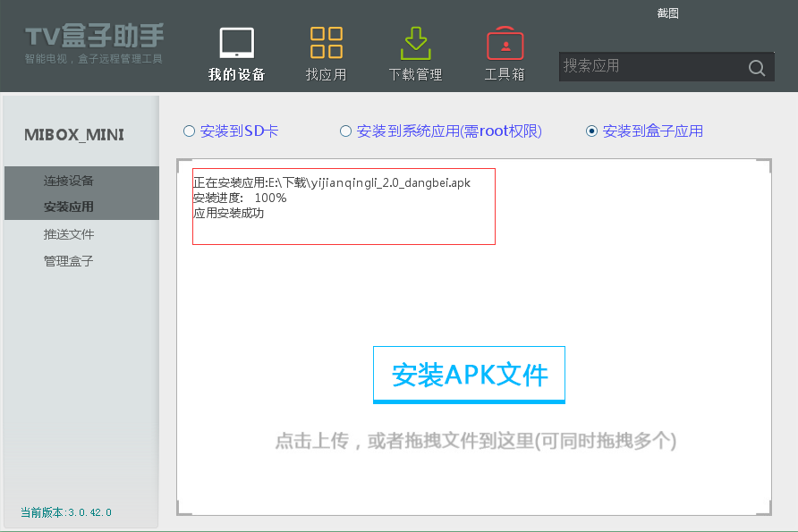The image size is (798, 532).
Task: Go to 连接设备 in the sidebar
Action: click(x=69, y=181)
